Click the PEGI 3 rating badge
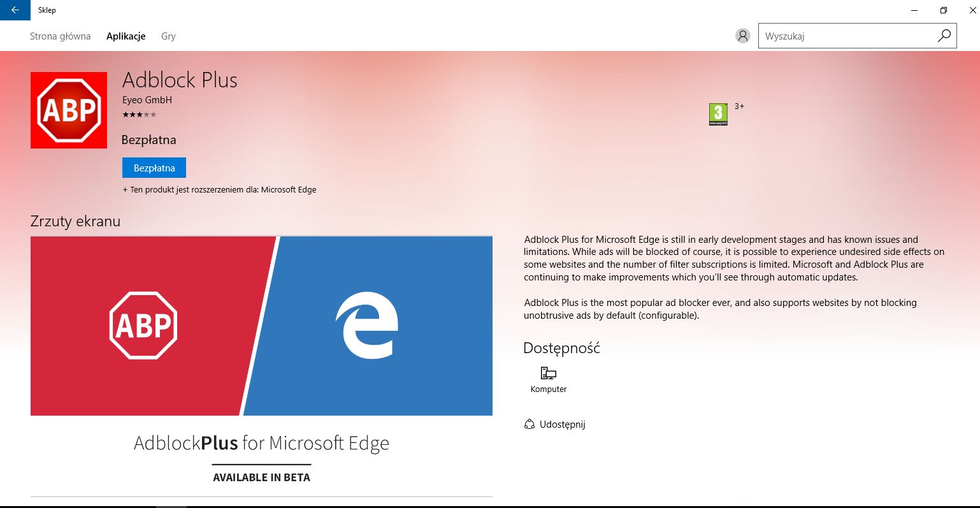 [718, 114]
